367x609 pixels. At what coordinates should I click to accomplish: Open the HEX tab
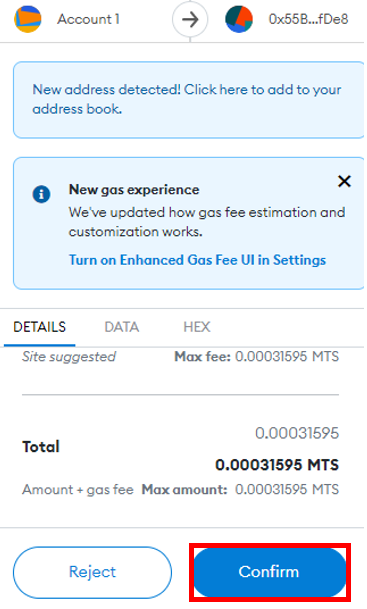tap(197, 327)
